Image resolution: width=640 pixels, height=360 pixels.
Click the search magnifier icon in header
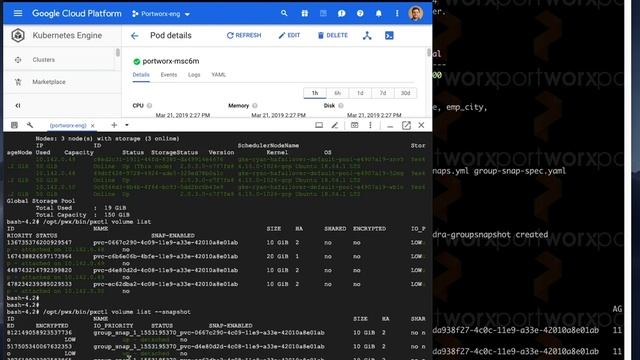pyautogui.click(x=284, y=13)
